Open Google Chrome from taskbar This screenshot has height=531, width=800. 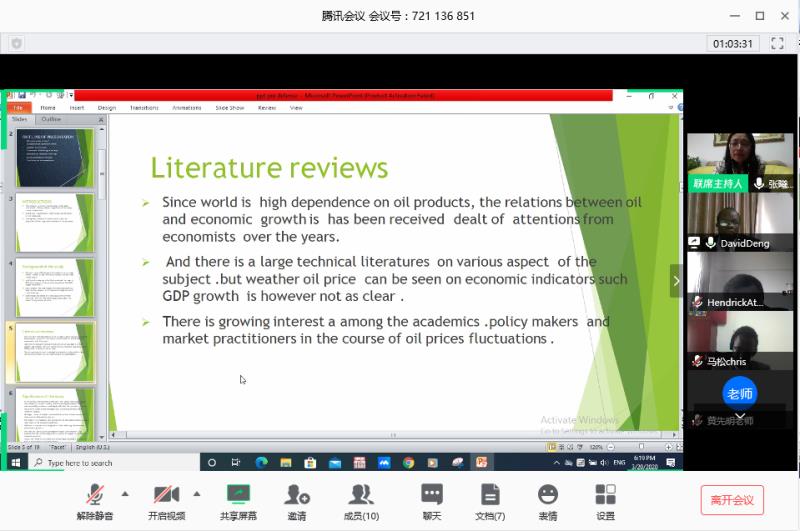point(408,463)
